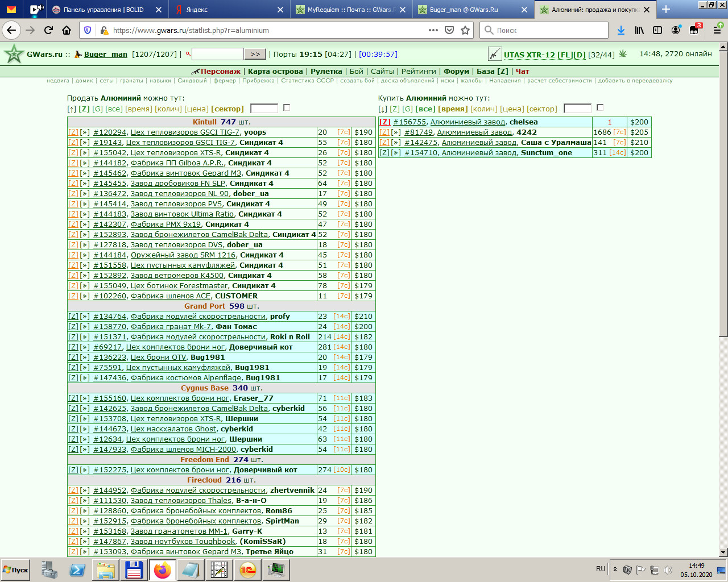Image resolution: width=728 pixels, height=582 pixels.
Task: Click the green leaf icon in the header
Action: [623, 53]
